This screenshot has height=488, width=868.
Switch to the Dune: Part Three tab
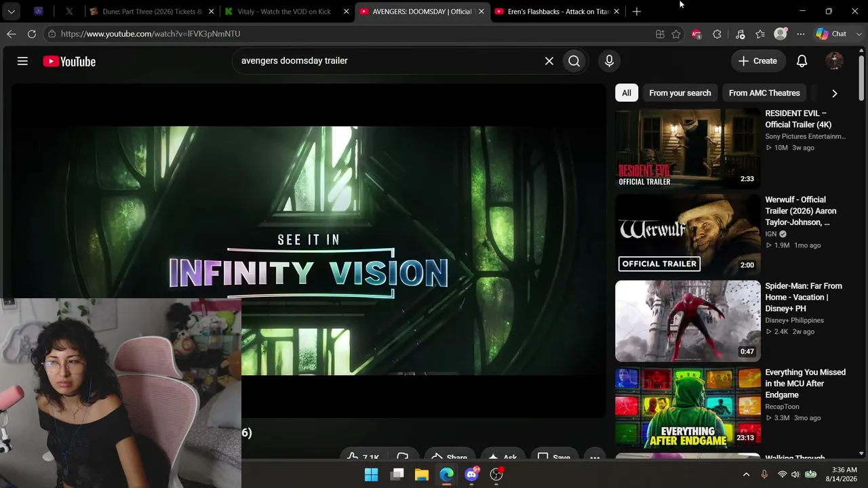click(152, 12)
